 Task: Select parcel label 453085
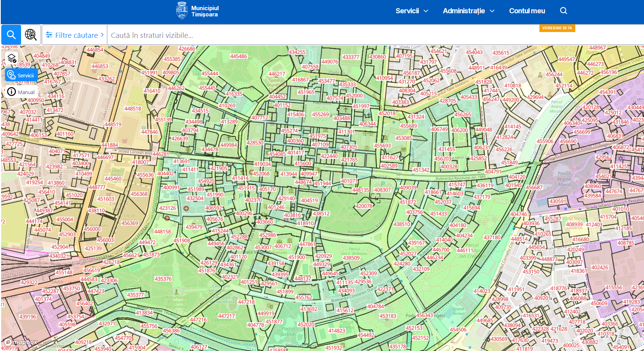tap(404, 138)
